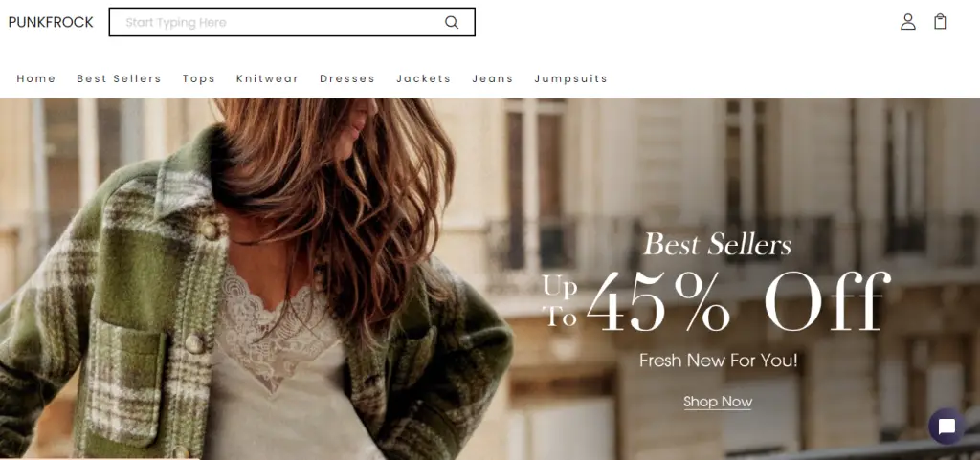Viewport: 980px width, 460px height.
Task: Click the Shop Now link
Action: [718, 402]
